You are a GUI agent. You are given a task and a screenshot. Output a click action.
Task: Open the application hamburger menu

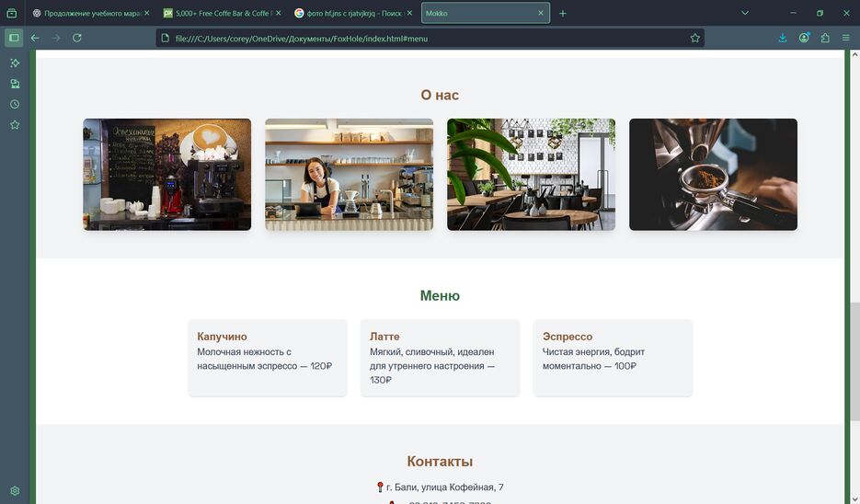pos(846,38)
